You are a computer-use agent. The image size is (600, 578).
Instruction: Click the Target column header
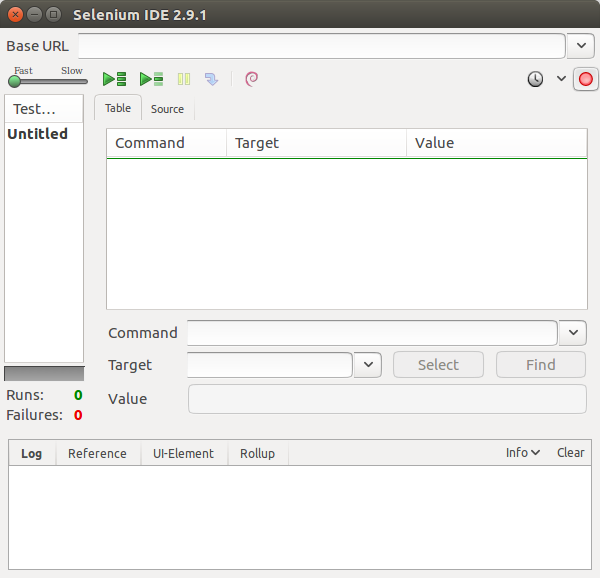316,143
